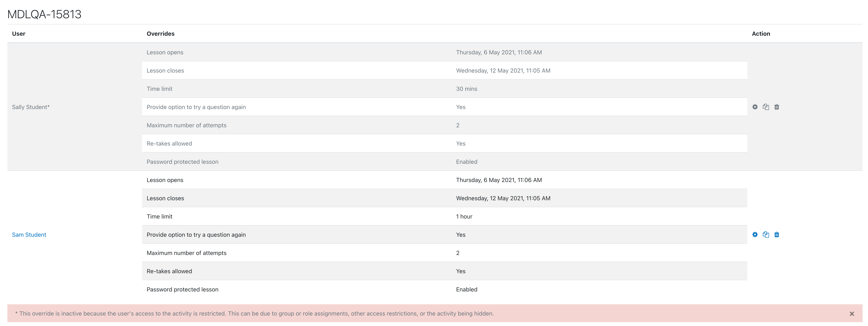
Task: Select Sally's 'Maximum number of attempts' label
Action: 186,125
